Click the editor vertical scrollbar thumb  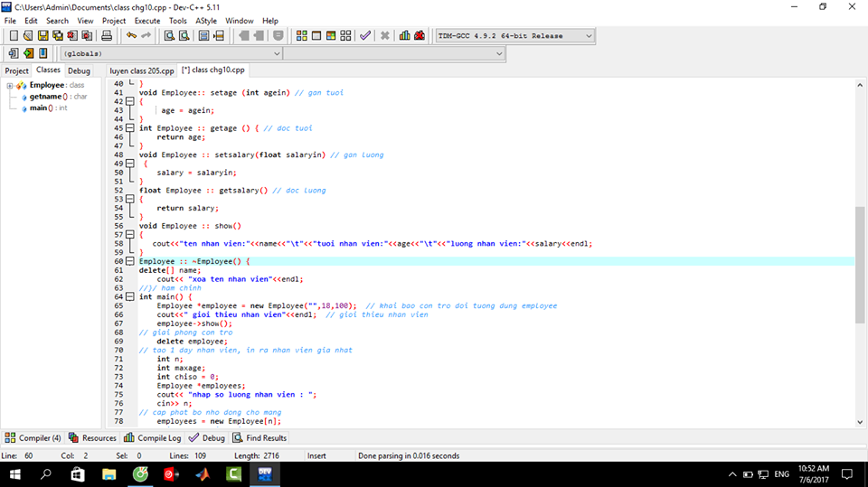pos(860,264)
